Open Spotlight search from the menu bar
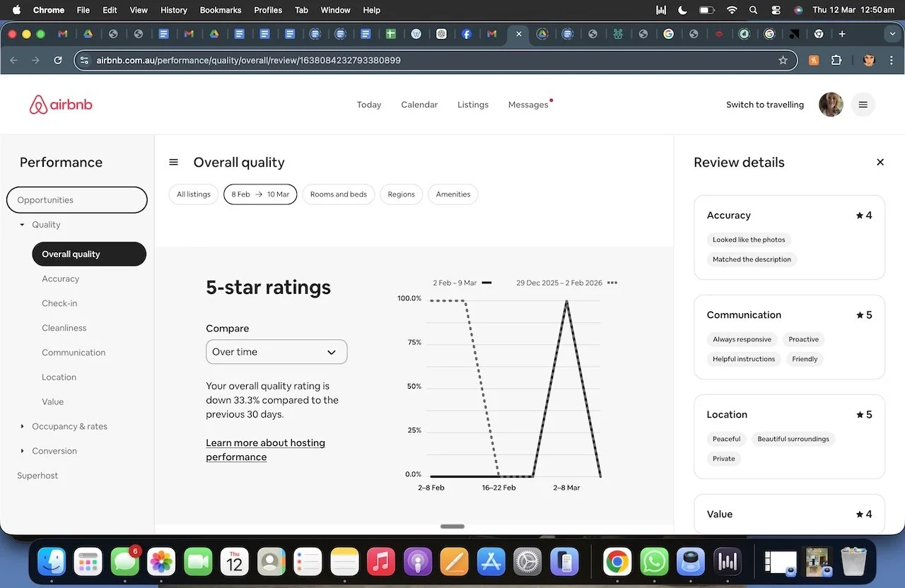The width and height of the screenshot is (905, 588). (753, 10)
